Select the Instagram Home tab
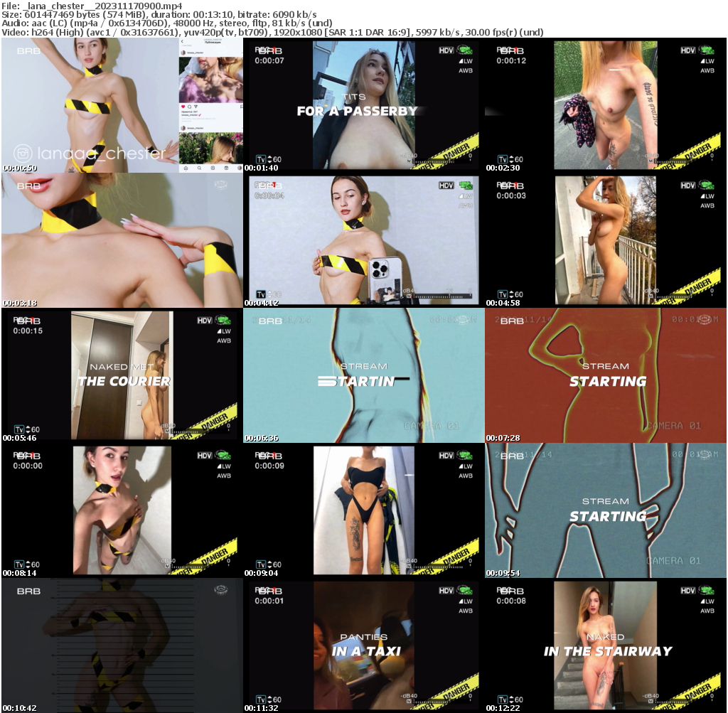 pos(186,167)
